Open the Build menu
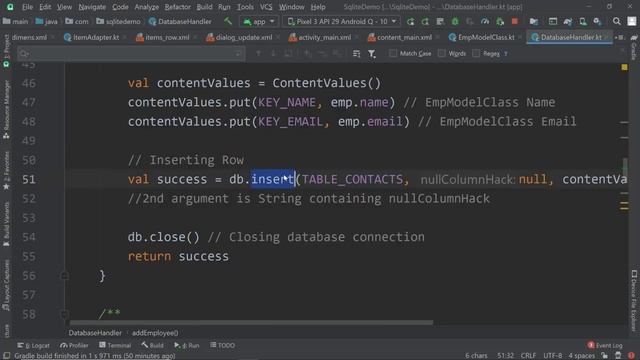This screenshot has width=640, height=360. click(204, 7)
